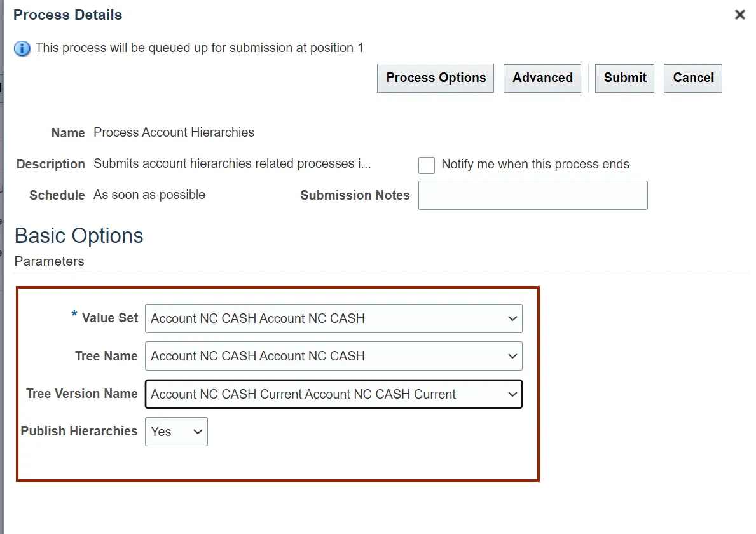Click the Basic Options heading

pos(79,236)
